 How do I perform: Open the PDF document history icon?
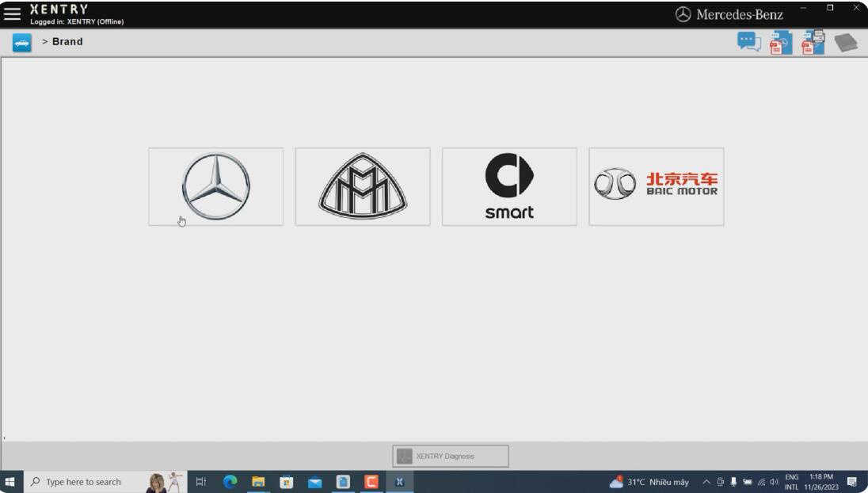point(781,43)
